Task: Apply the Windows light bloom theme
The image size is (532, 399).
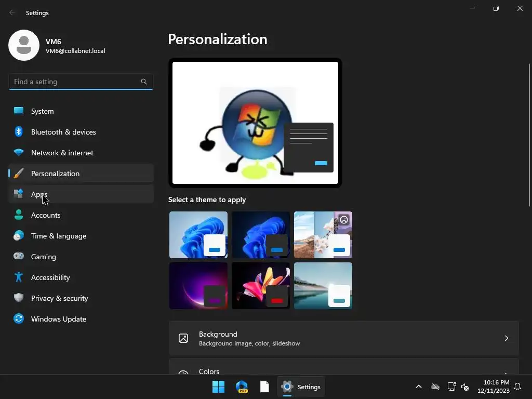Action: [x=198, y=235]
